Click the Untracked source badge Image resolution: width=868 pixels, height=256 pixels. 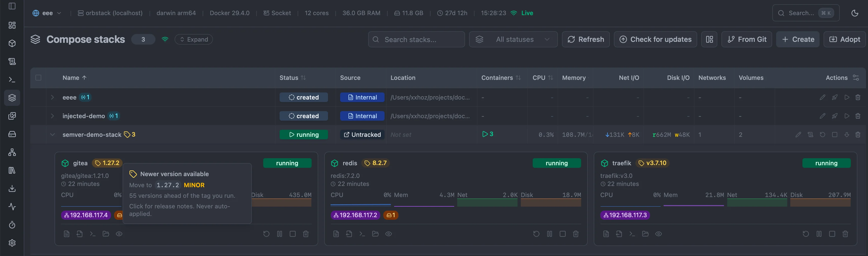pyautogui.click(x=362, y=135)
